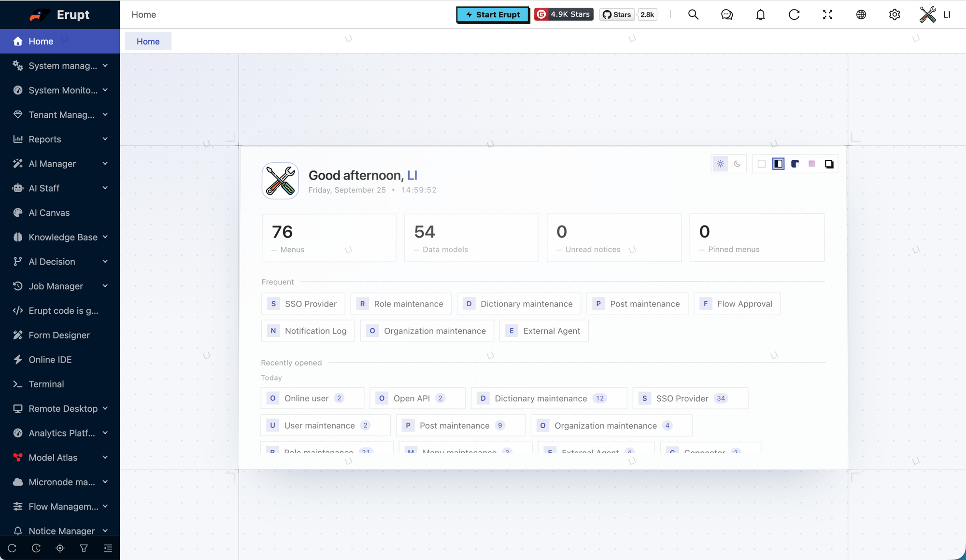Switch to light mode sun toggle
The width and height of the screenshot is (966, 560).
point(720,164)
